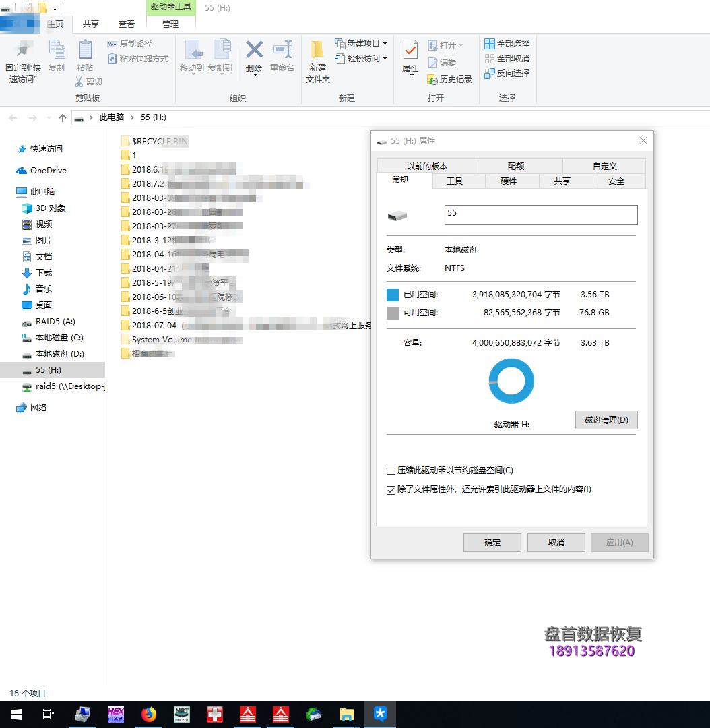Select the folder named 1
This screenshot has height=728, width=710.
click(129, 156)
